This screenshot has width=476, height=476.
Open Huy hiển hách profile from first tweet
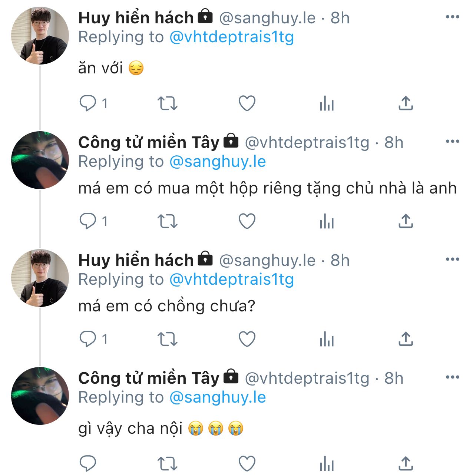tap(136, 18)
